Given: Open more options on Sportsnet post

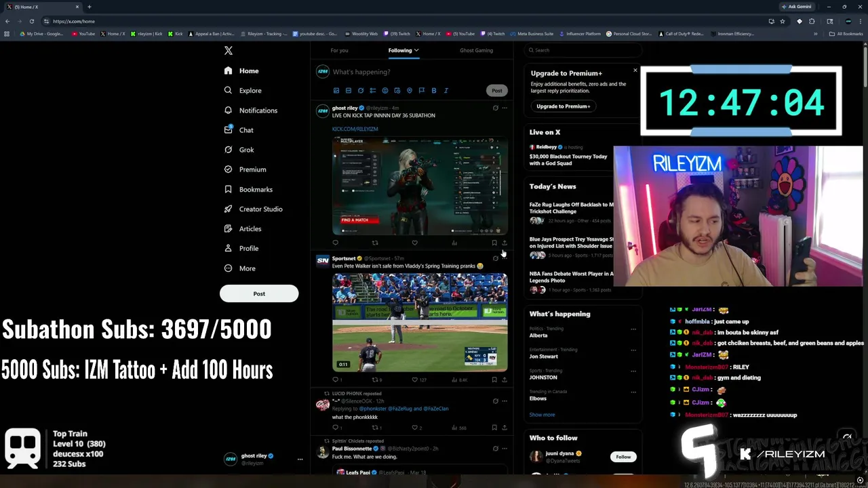Looking at the screenshot, I should tap(505, 258).
